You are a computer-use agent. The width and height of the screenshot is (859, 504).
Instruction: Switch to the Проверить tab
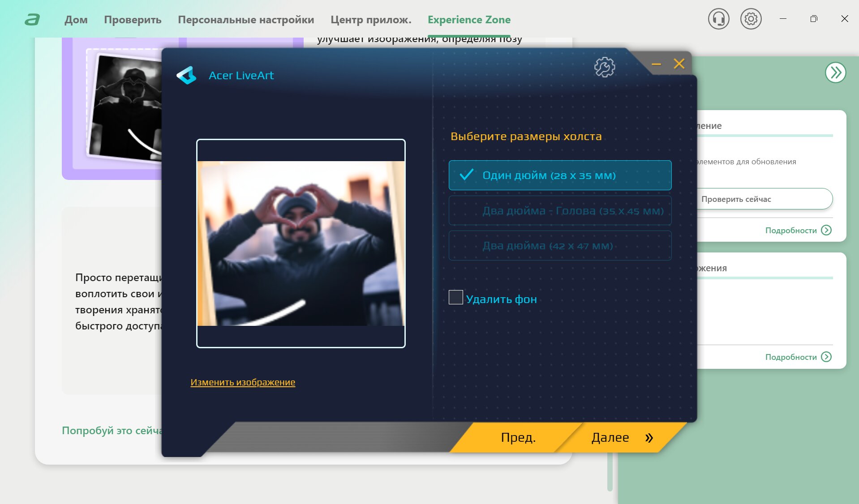[133, 20]
